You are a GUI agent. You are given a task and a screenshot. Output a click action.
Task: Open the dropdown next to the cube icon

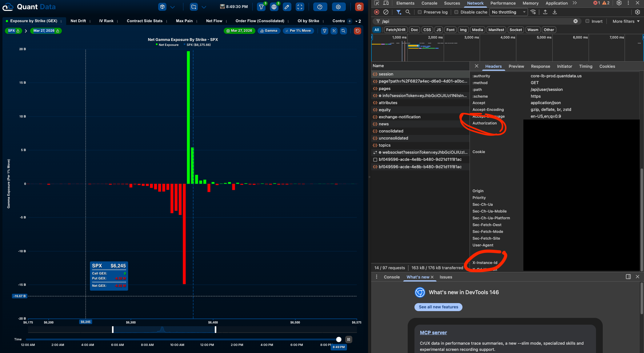click(x=173, y=7)
